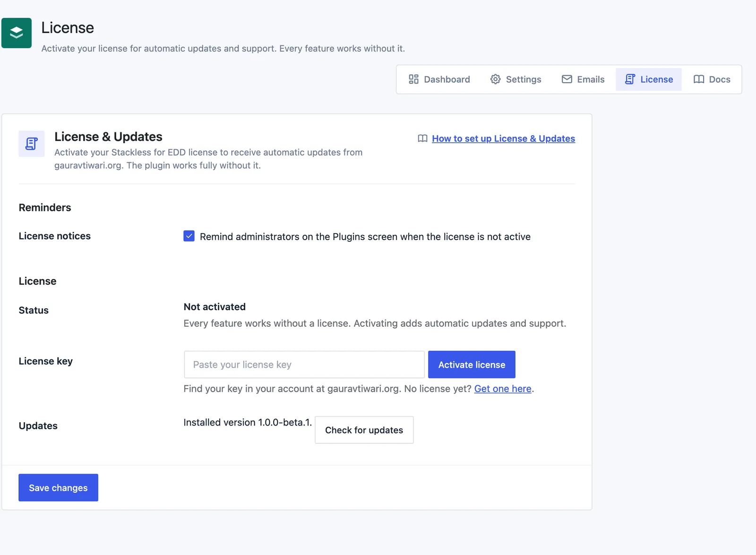Click the green Stackless plugin logo icon
756x555 pixels.
coord(17,33)
